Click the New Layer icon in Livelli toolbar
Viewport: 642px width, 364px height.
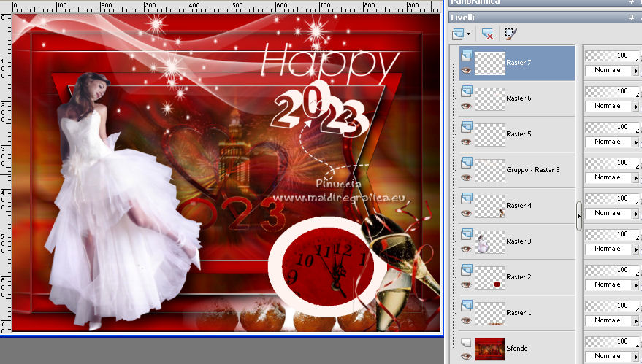[458, 34]
